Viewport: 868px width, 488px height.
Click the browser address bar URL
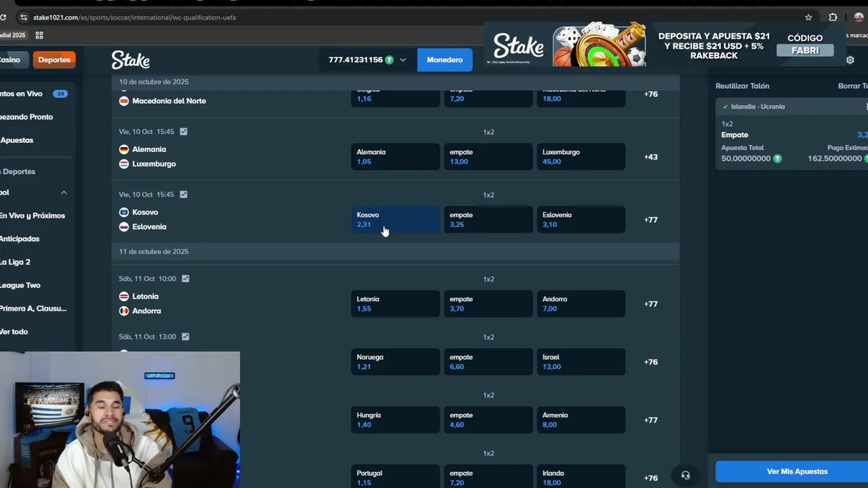[134, 17]
